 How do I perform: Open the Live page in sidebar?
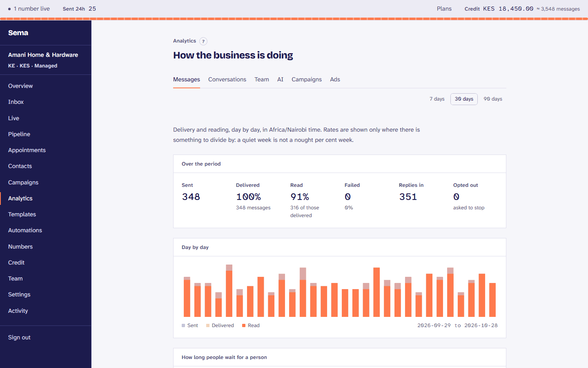tap(46, 118)
